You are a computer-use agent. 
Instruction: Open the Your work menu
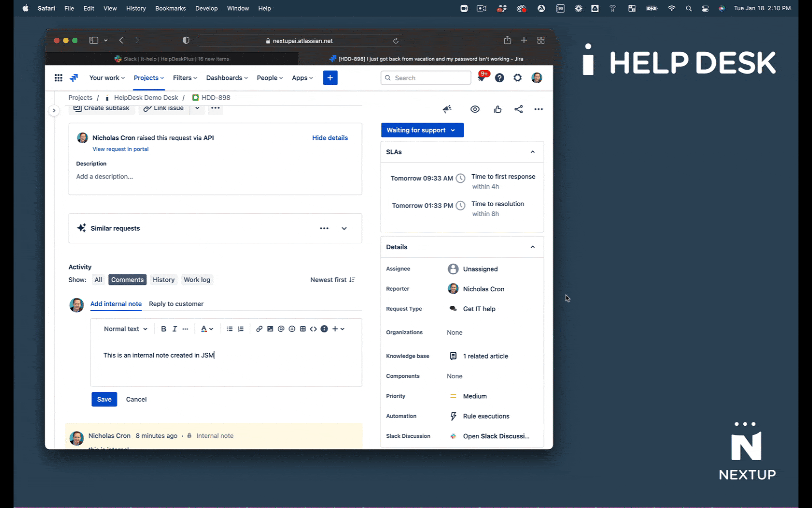[x=107, y=78]
